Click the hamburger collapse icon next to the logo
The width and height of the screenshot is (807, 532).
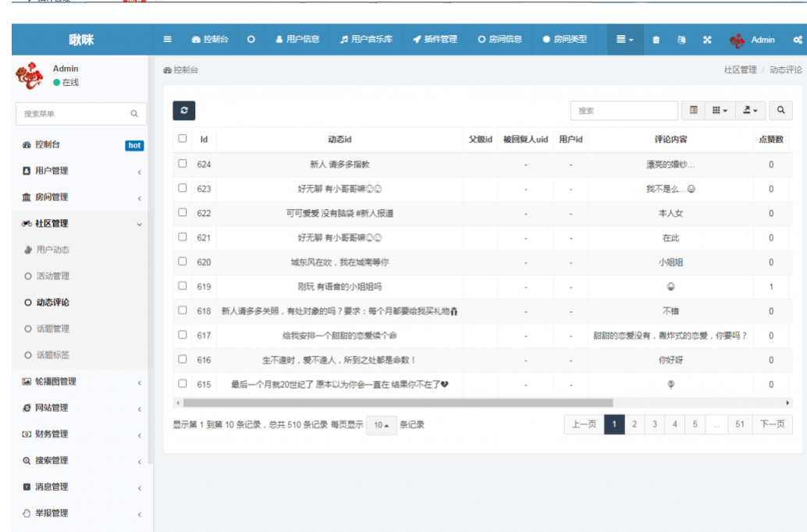[x=166, y=40]
